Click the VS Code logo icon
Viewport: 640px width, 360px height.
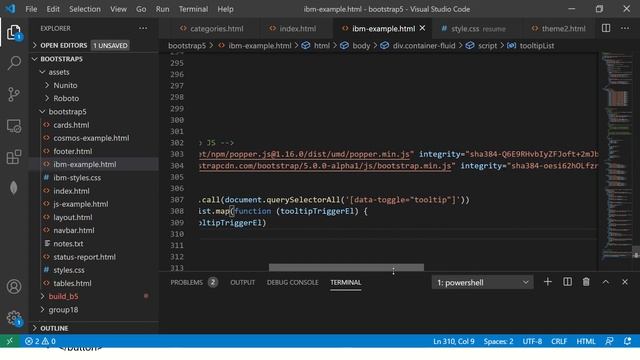coord(10,9)
